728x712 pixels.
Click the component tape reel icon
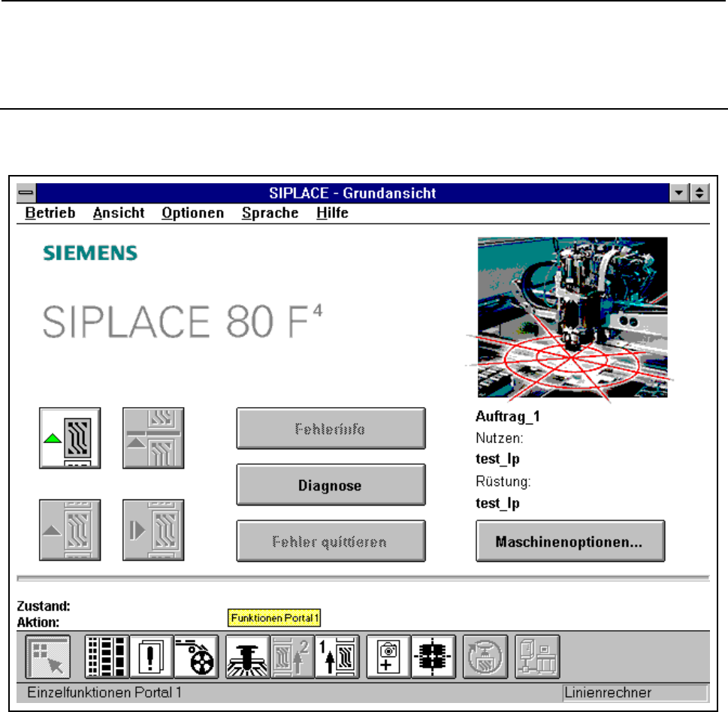coord(196,657)
